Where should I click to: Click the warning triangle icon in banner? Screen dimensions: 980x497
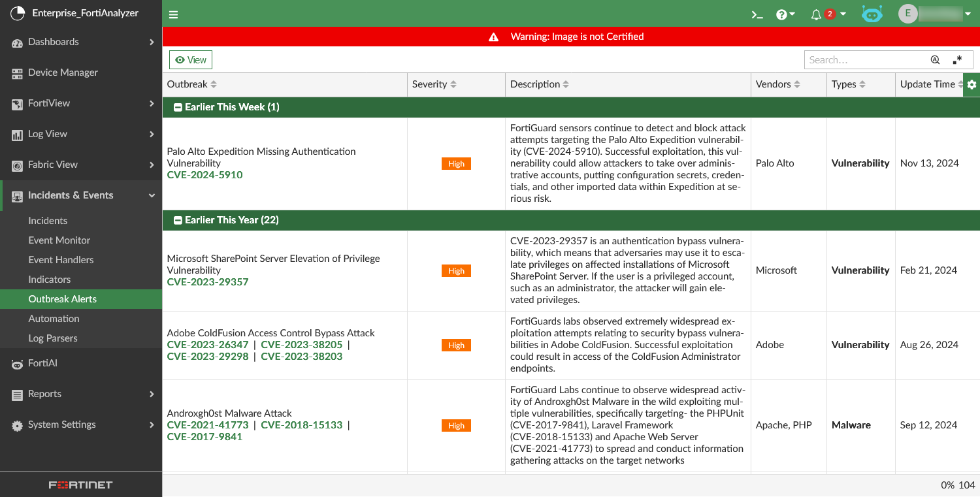pyautogui.click(x=494, y=37)
